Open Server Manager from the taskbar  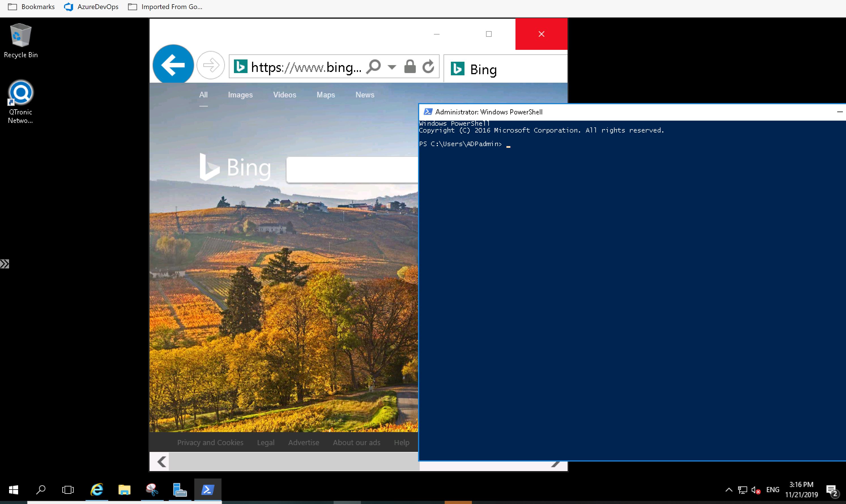(x=180, y=489)
